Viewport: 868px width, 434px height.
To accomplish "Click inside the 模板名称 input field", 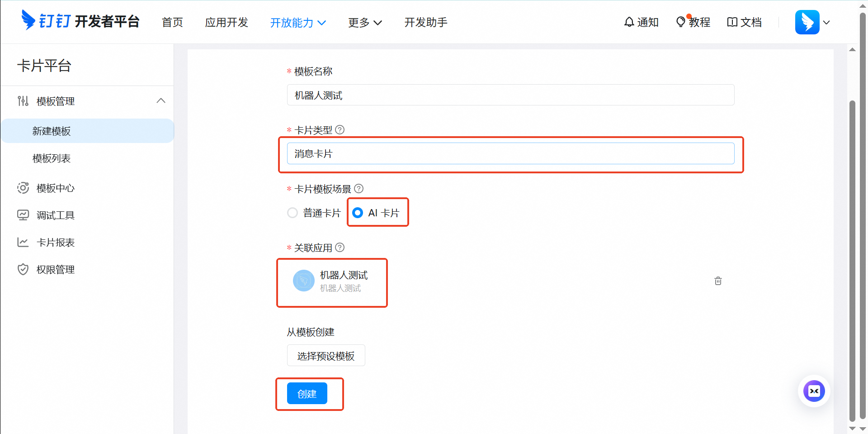I will click(510, 95).
